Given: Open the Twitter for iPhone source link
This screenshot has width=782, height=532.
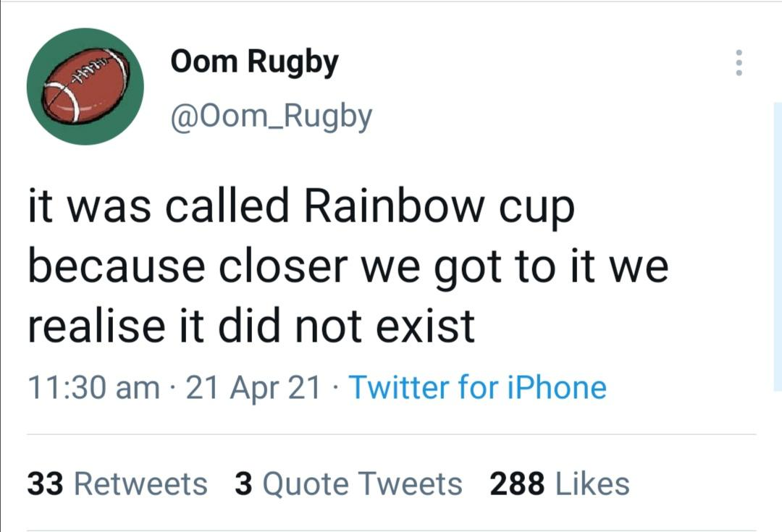Looking at the screenshot, I should 478,388.
